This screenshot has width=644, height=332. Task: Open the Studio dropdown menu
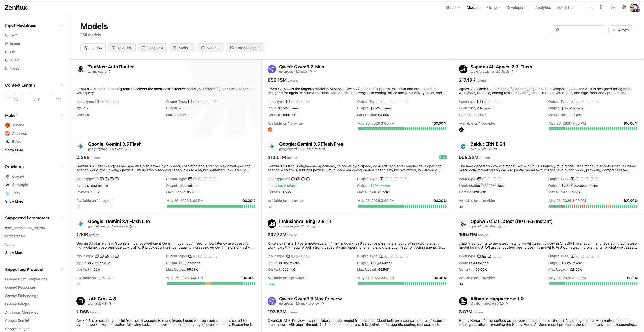tap(453, 8)
